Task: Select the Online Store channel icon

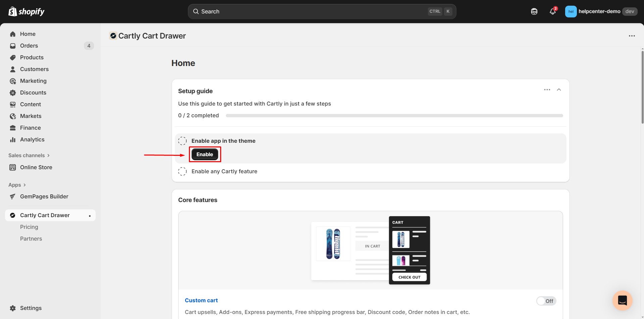Action: pyautogui.click(x=12, y=167)
